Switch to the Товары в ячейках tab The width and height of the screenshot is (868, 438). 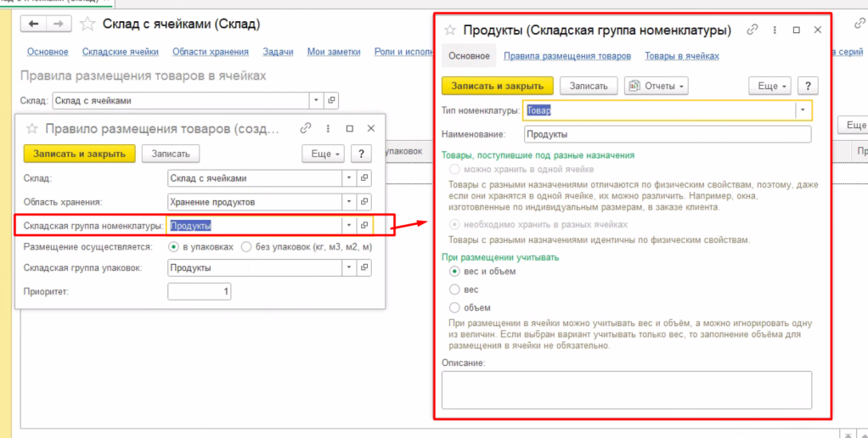point(681,56)
